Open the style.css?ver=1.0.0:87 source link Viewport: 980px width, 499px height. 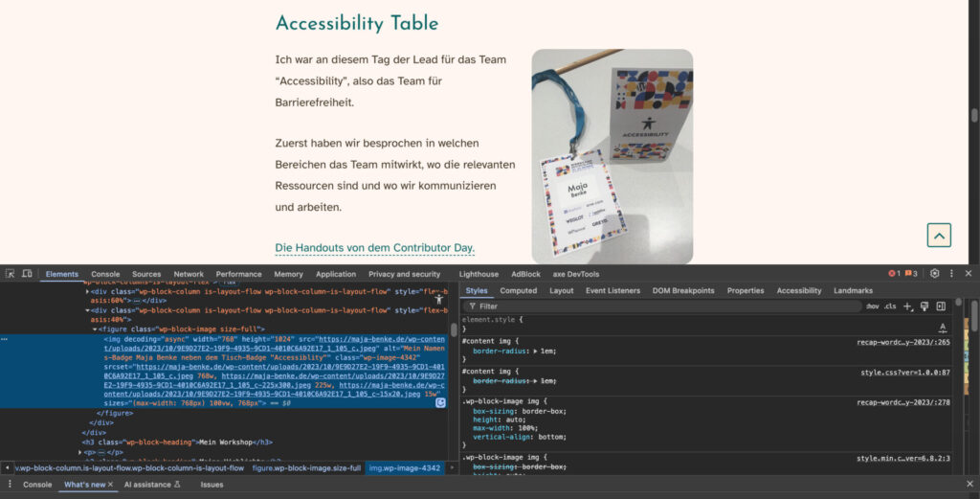[x=904, y=372]
